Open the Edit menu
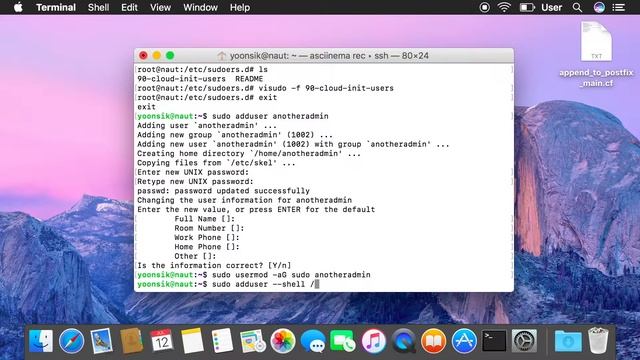640x360 pixels. (x=129, y=7)
